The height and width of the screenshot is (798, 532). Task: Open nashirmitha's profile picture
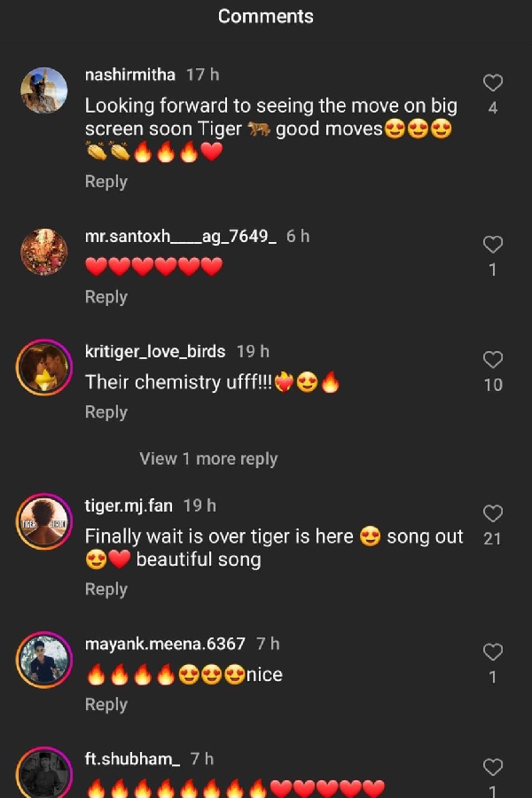tap(43, 90)
